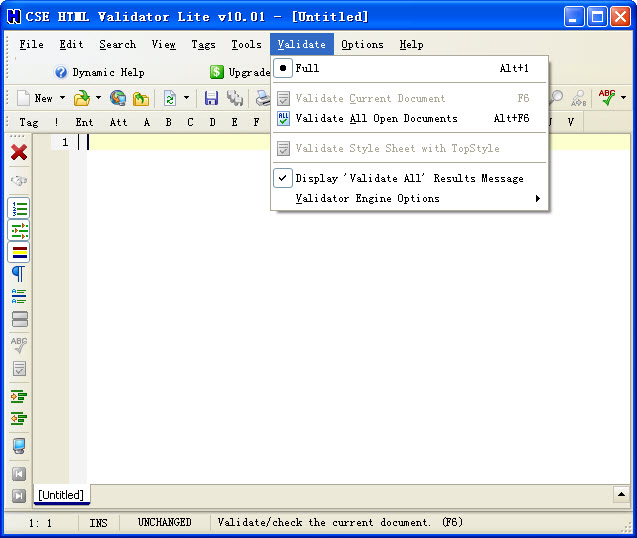Click the Replace A to B icon
Image resolution: width=637 pixels, height=538 pixels.
[578, 98]
